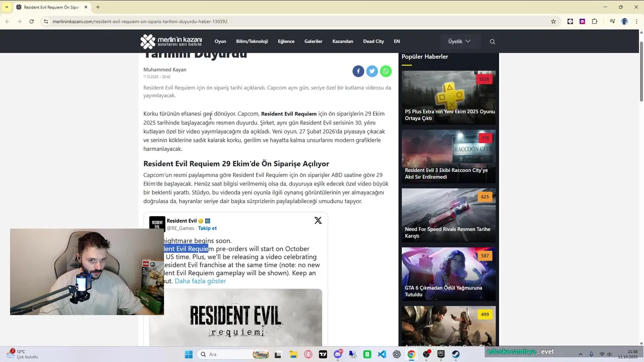Click the bold Resident Evil Requiem link in paragraph

289,114
